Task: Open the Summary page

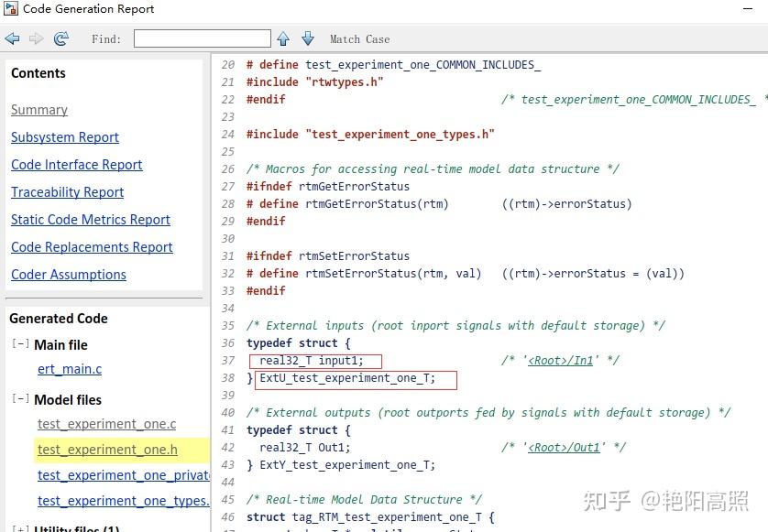Action: 39,109
